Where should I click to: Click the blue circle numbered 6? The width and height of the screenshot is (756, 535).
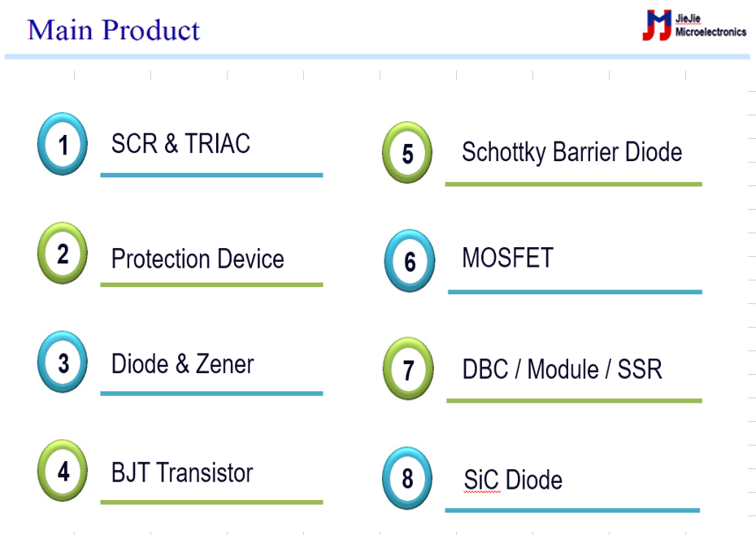click(x=410, y=261)
